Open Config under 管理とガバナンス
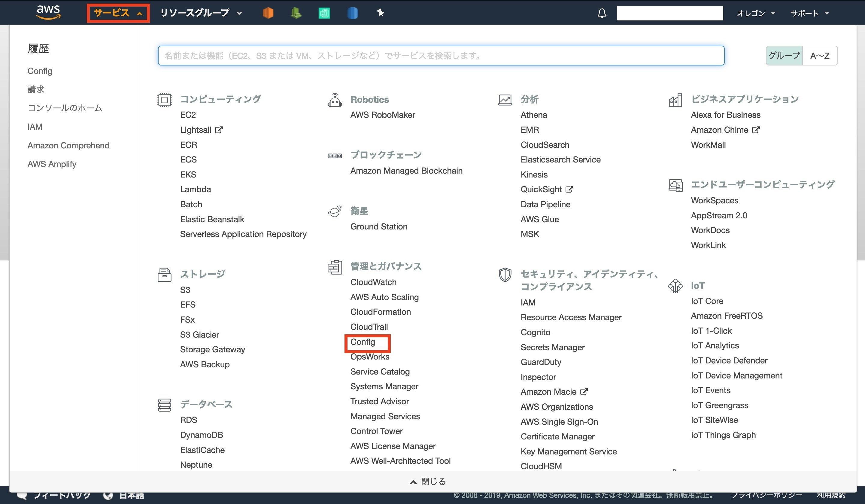 (363, 342)
